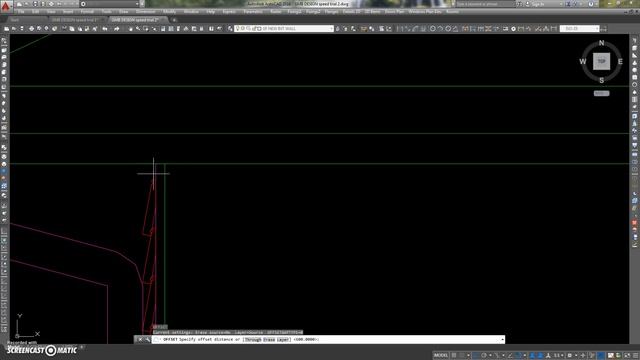Open the WCS dropdown below the ViewCube
This screenshot has height=360, width=640.
(x=601, y=93)
